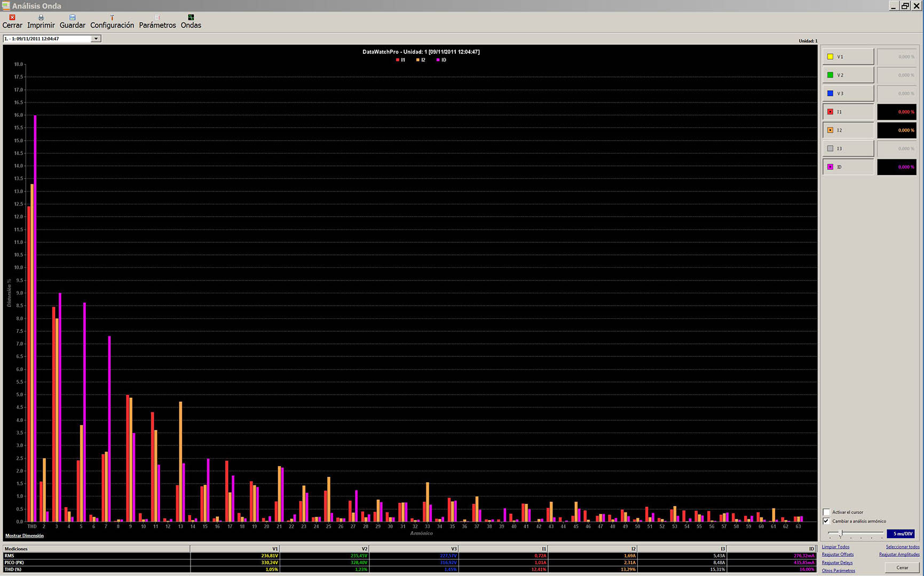Open the Otros Parámetros link
924x576 pixels.
point(838,571)
